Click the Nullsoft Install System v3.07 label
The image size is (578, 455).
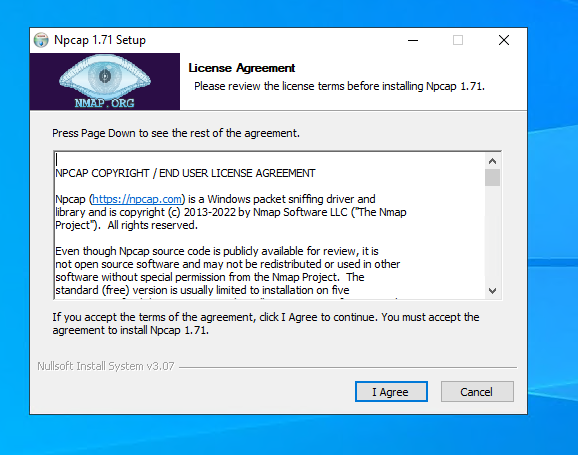(x=106, y=366)
